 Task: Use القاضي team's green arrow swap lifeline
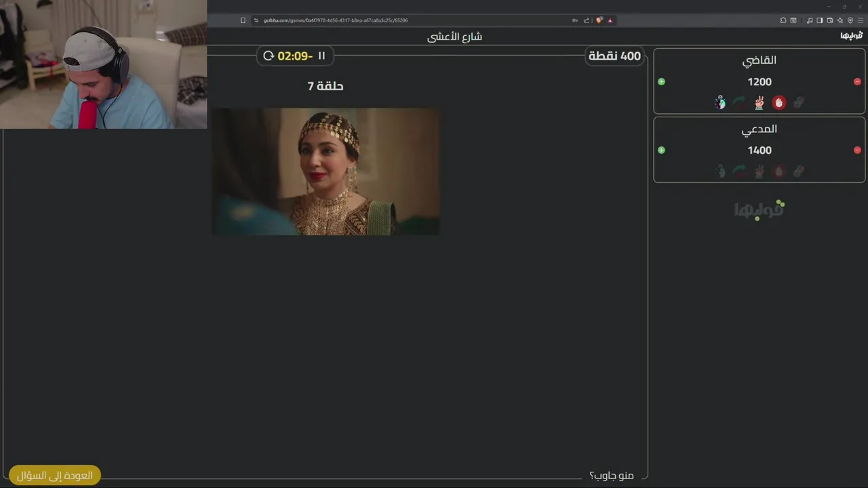point(739,102)
